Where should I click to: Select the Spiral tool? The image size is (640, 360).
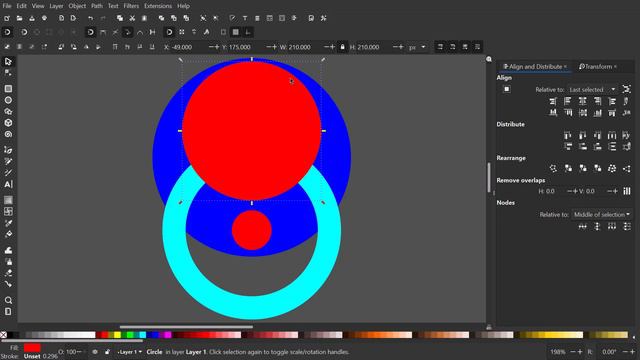point(8,134)
